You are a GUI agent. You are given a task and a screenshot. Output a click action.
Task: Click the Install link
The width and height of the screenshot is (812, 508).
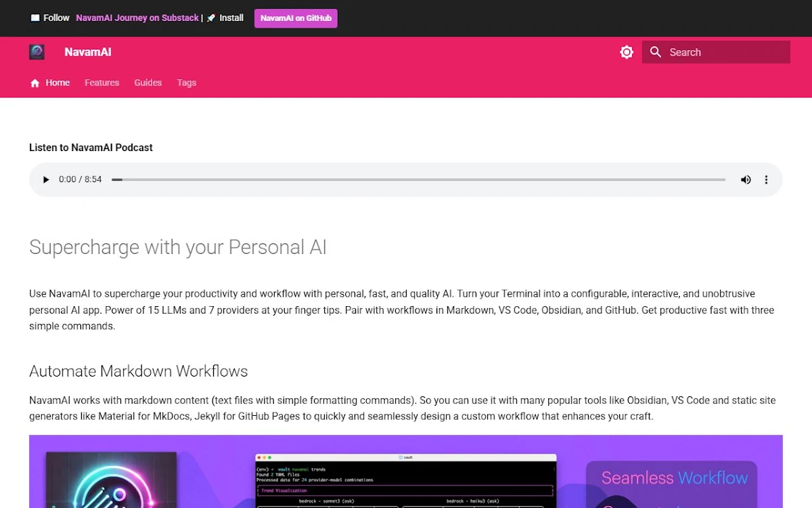[231, 18]
